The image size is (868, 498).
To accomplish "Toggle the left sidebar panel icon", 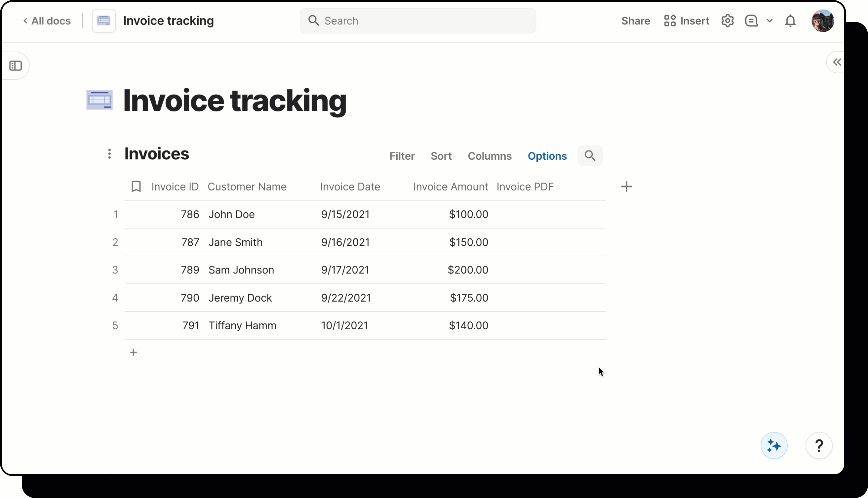I will tap(16, 66).
